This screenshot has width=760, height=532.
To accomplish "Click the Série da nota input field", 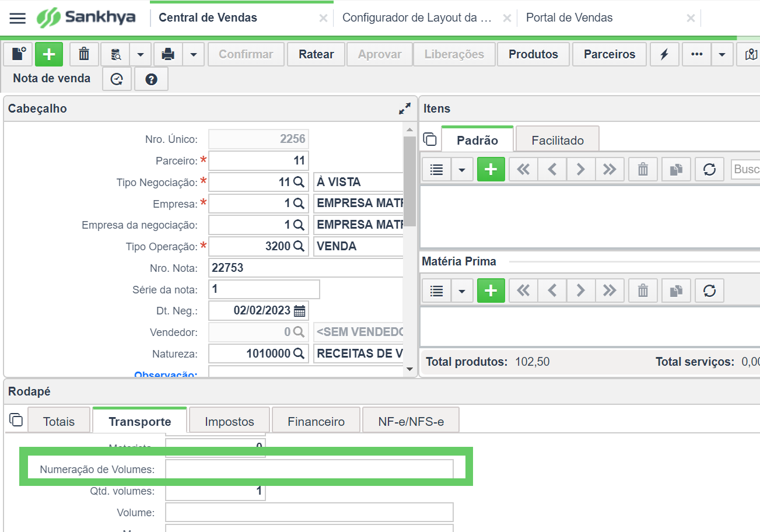I will (264, 289).
